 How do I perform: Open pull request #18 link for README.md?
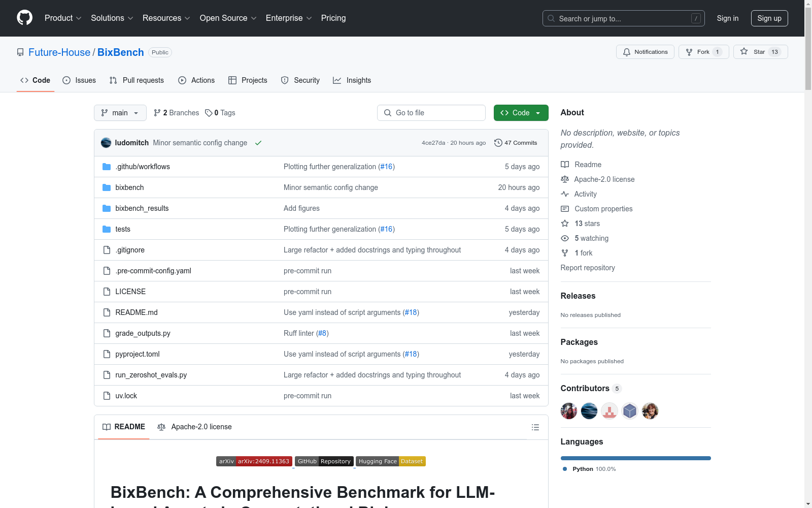411,312
